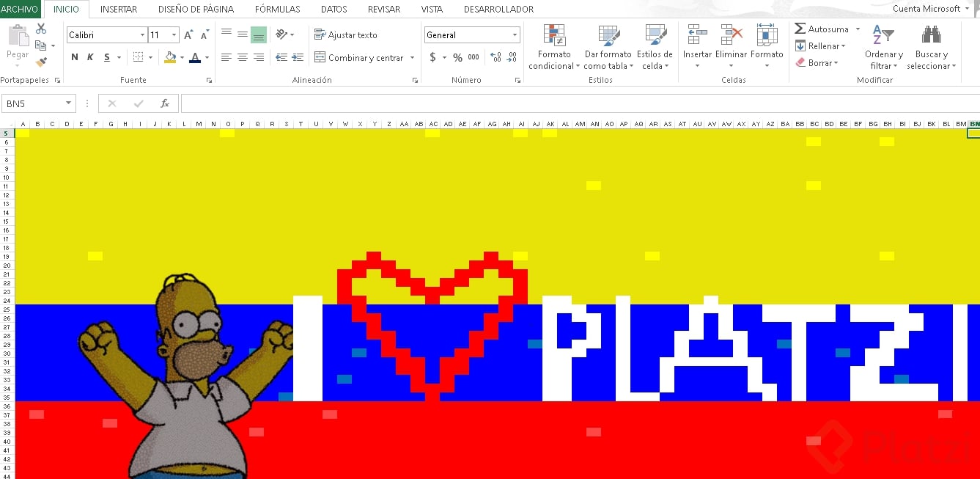980x479 pixels.
Task: Switch to the INSERTAR tab
Action: pos(119,9)
